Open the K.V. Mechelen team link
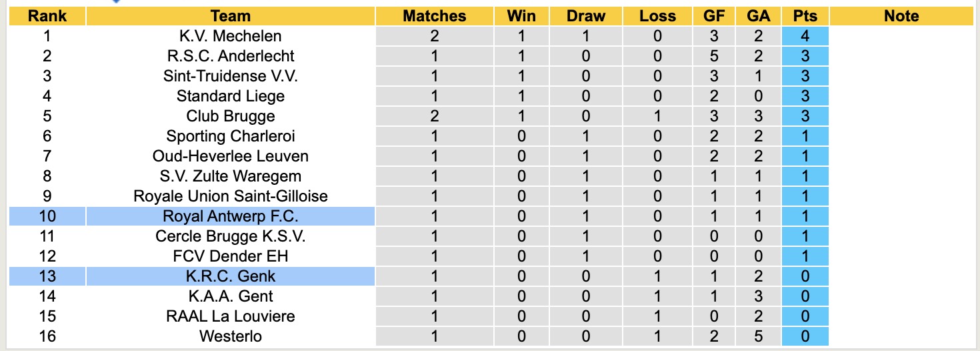The width and height of the screenshot is (980, 351). 230,36
